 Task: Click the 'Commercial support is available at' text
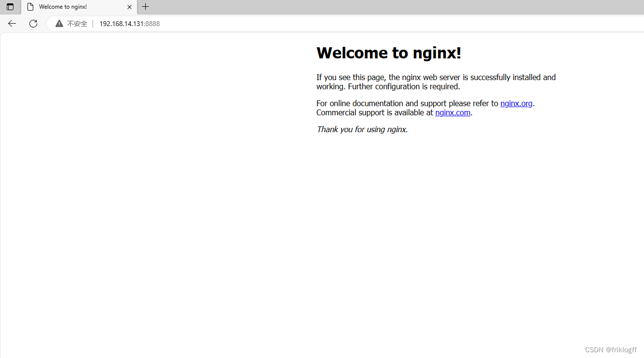coord(375,113)
